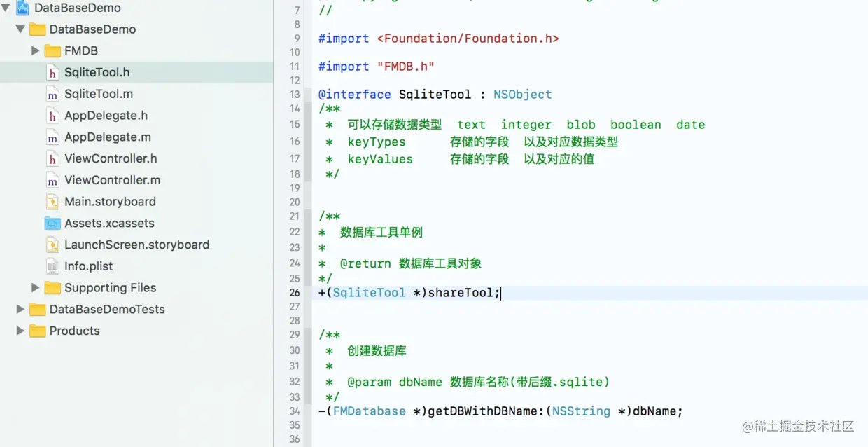Expand the Products group
This screenshot has width=868, height=447.
pyautogui.click(x=20, y=331)
